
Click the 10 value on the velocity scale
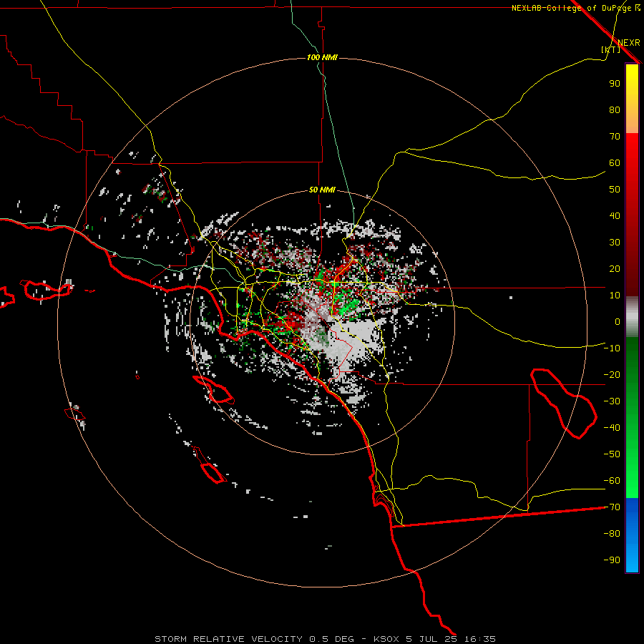(x=615, y=296)
